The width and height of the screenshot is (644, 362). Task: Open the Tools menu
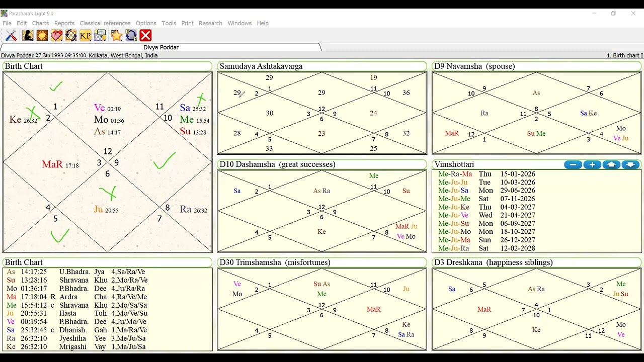pyautogui.click(x=169, y=23)
